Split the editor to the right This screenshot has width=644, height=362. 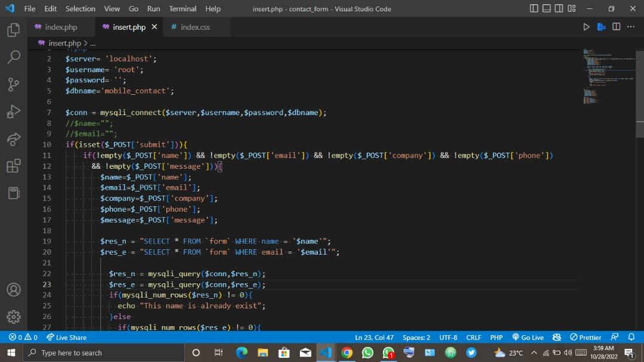point(616,27)
